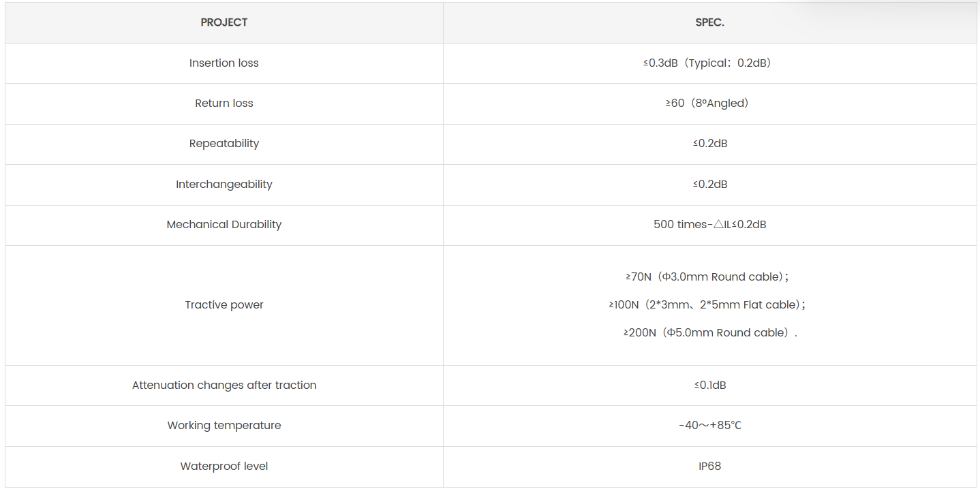
Task: Select the Mechanical Durability label
Action: (224, 224)
